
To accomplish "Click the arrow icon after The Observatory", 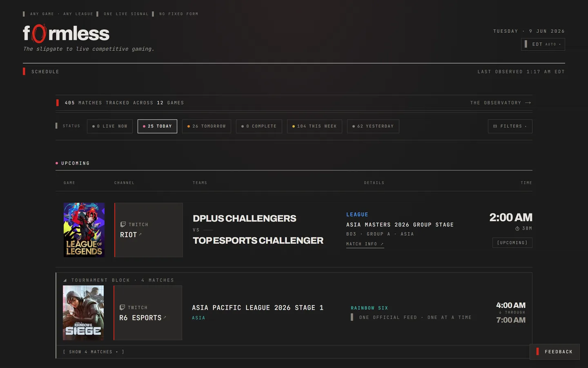I will tap(528, 103).
